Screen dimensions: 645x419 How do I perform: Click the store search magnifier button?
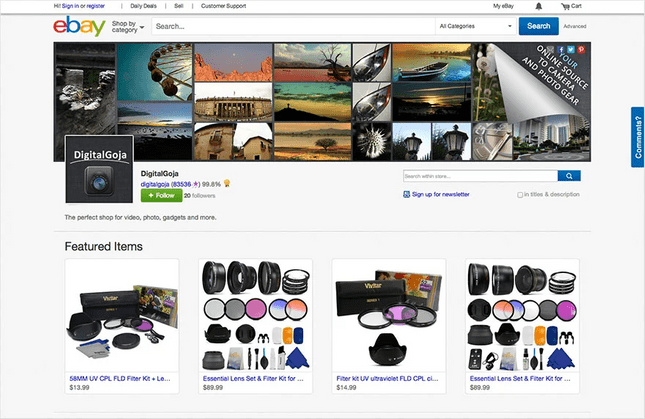click(x=575, y=176)
